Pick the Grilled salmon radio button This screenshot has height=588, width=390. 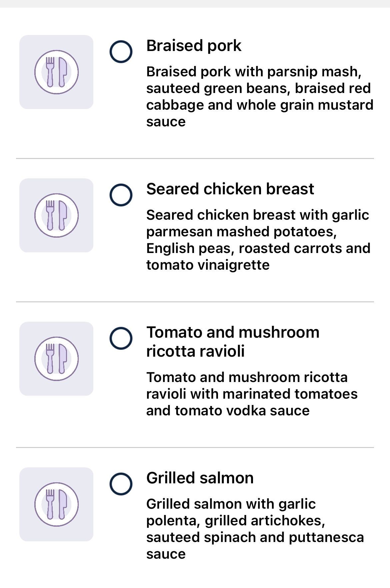[121, 484]
